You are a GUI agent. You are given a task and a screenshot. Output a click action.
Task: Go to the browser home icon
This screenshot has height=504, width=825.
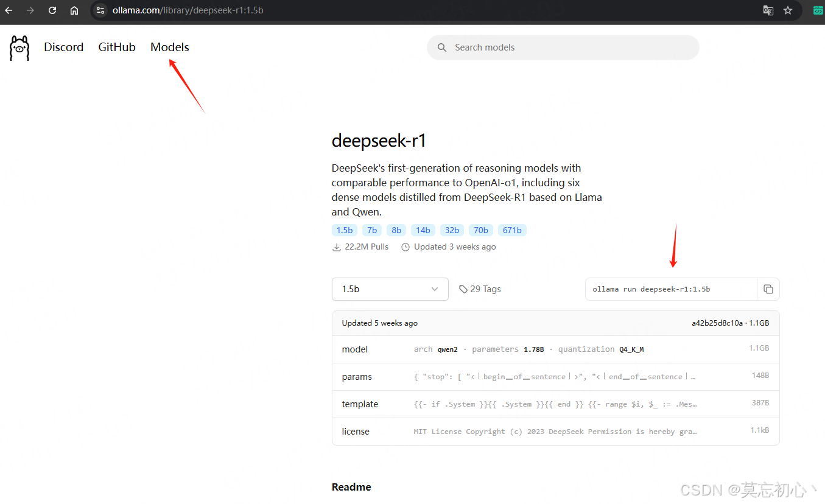[x=74, y=10]
